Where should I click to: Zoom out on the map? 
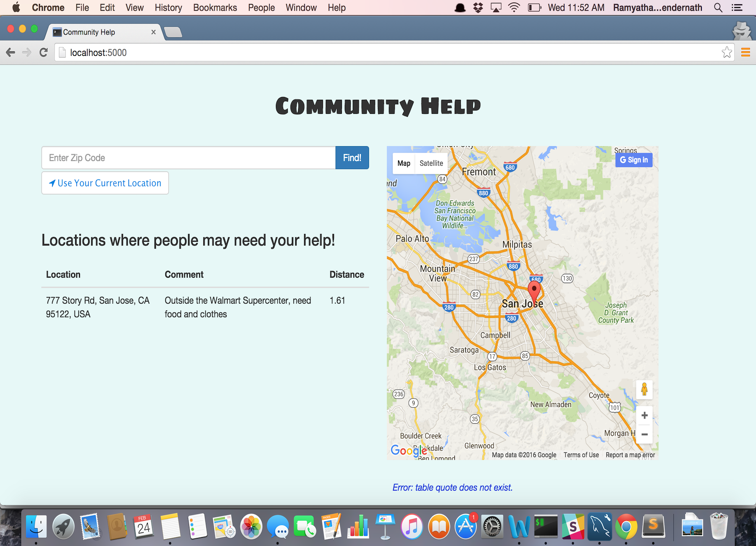(644, 434)
